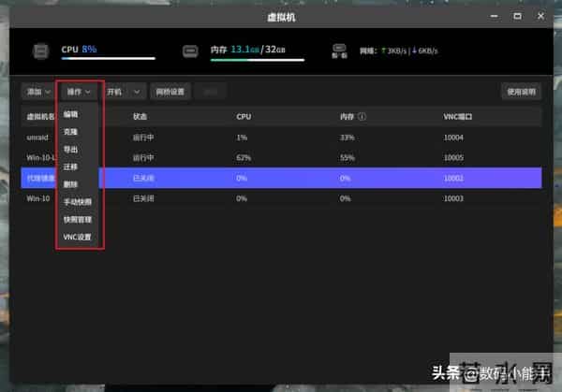This screenshot has width=562, height=392.
Task: Choose 编辑 from the 操作 menu
Action: [70, 114]
